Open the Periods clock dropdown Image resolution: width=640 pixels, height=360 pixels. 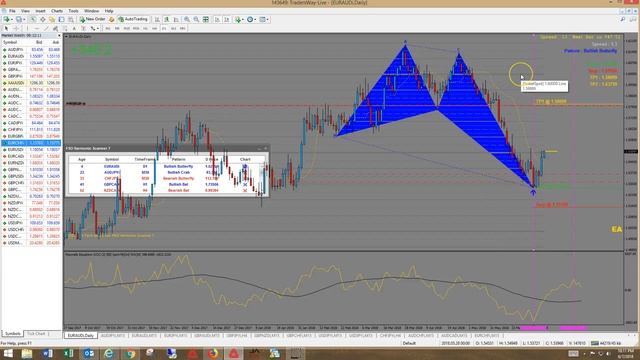tap(251, 19)
